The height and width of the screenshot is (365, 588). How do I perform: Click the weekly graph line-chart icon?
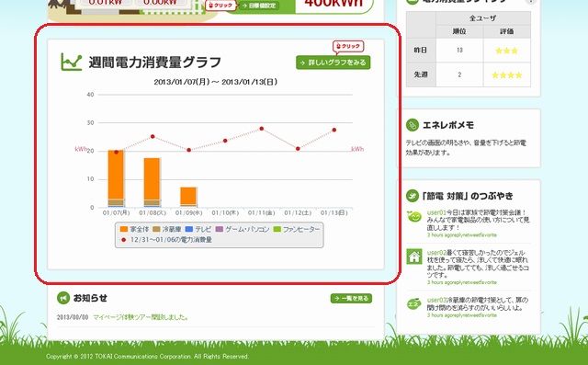tap(72, 62)
